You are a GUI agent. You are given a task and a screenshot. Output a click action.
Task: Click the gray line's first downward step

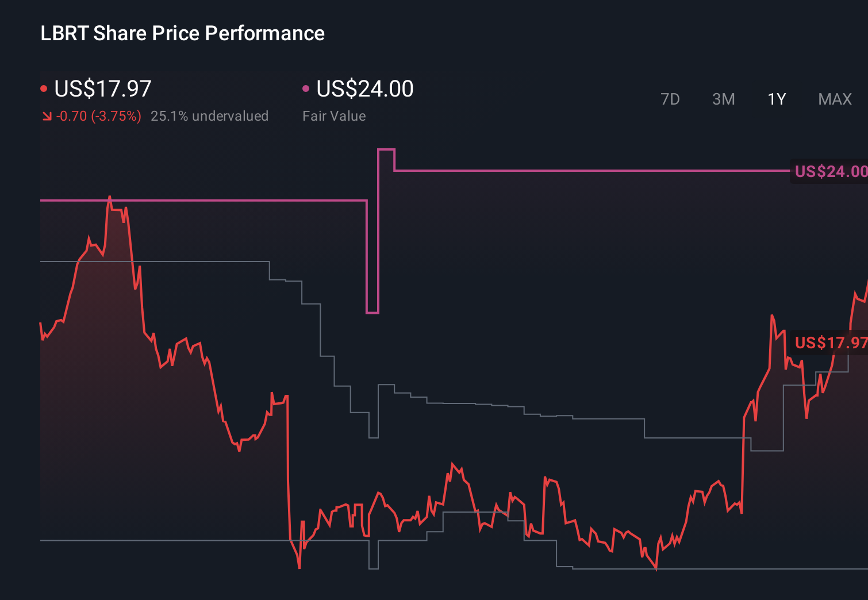270,271
